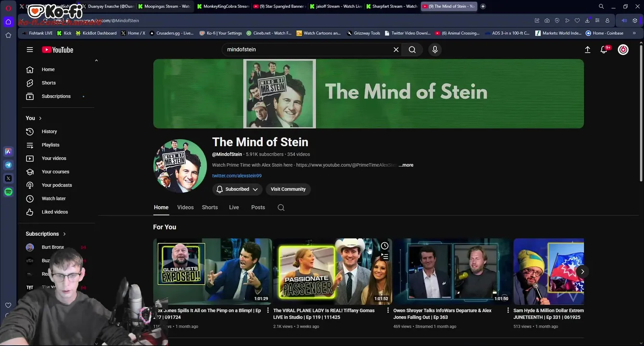Expand the You section chevron
The height and width of the screenshot is (346, 644).
[x=40, y=118]
